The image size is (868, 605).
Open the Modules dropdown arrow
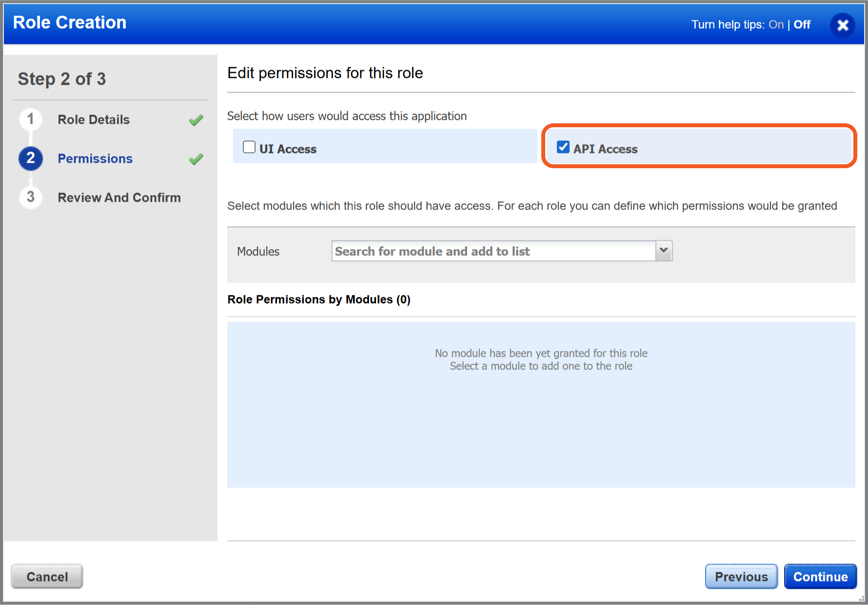tap(664, 251)
